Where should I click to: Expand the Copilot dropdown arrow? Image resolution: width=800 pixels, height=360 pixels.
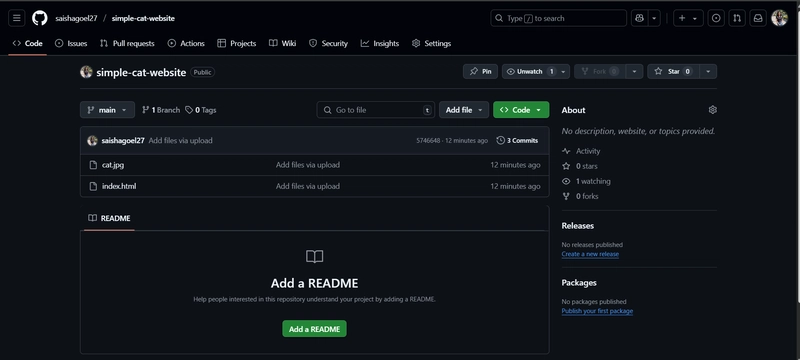coord(654,18)
